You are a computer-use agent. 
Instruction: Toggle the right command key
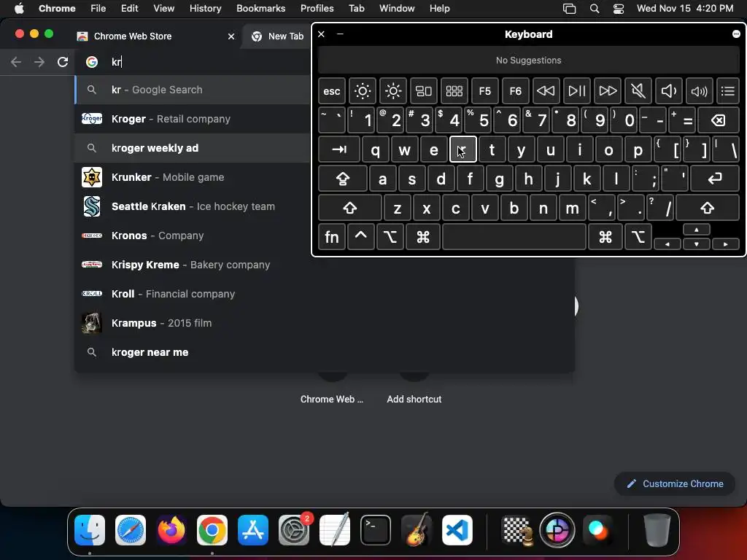605,237
